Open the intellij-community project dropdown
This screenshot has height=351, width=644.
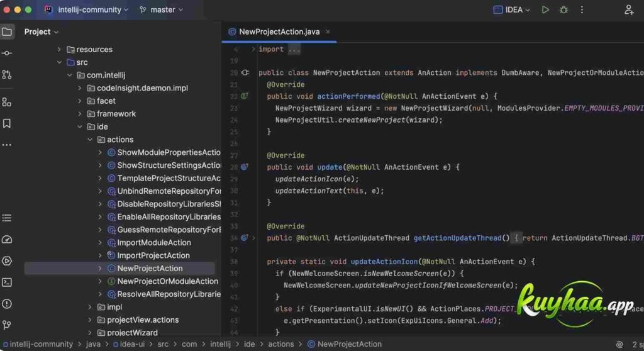pos(93,9)
